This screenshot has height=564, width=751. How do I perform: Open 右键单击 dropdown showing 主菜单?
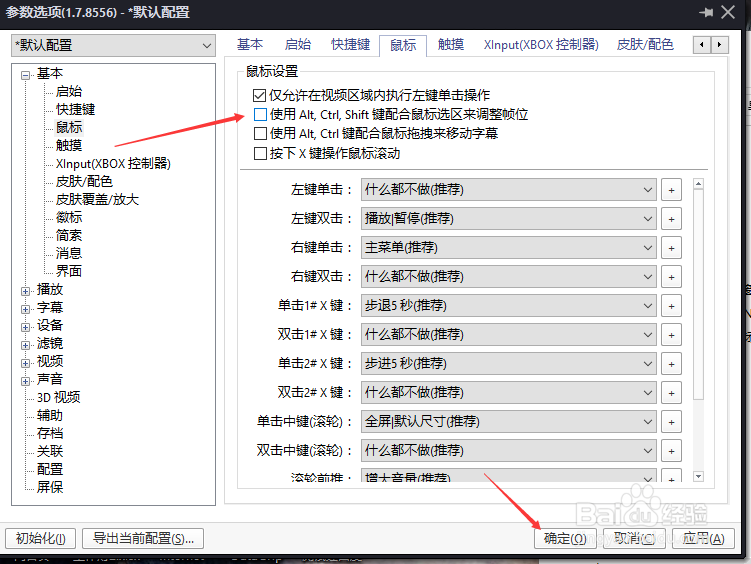point(509,248)
